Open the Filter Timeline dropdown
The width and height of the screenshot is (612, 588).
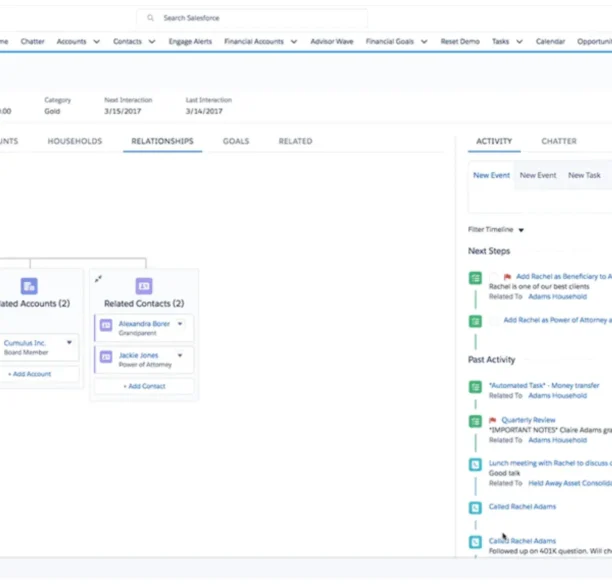point(521,230)
